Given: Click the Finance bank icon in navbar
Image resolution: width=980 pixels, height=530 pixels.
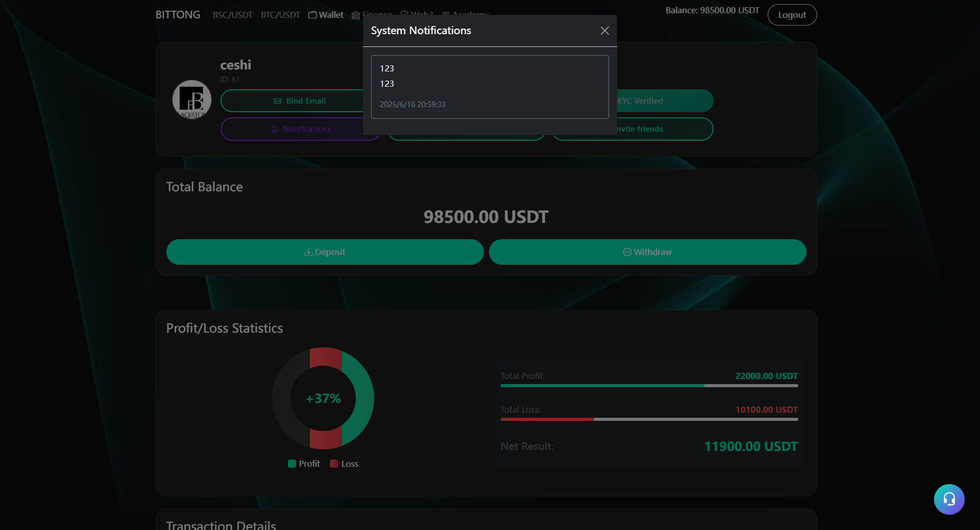Looking at the screenshot, I should pos(356,15).
